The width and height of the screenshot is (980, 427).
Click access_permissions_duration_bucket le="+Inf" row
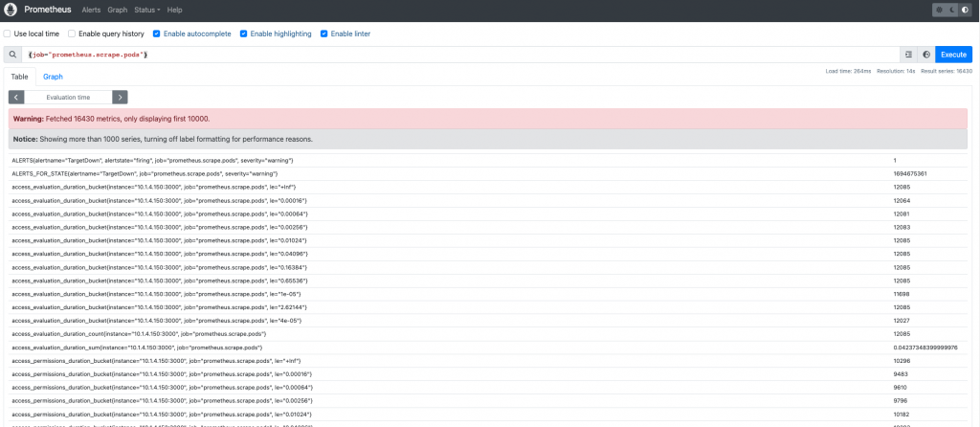coord(487,360)
